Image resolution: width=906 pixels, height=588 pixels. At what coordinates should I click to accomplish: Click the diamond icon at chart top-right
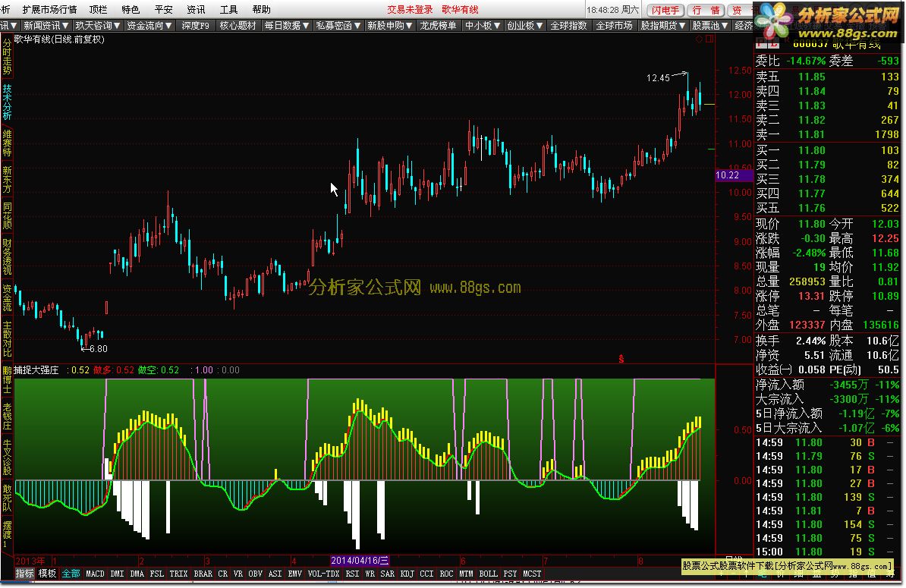click(x=699, y=39)
